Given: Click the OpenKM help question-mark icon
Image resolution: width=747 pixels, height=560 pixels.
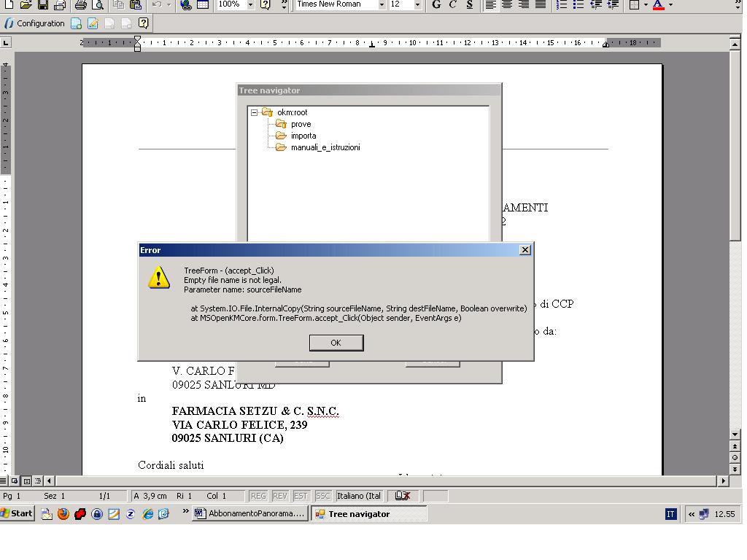Looking at the screenshot, I should click(x=144, y=23).
